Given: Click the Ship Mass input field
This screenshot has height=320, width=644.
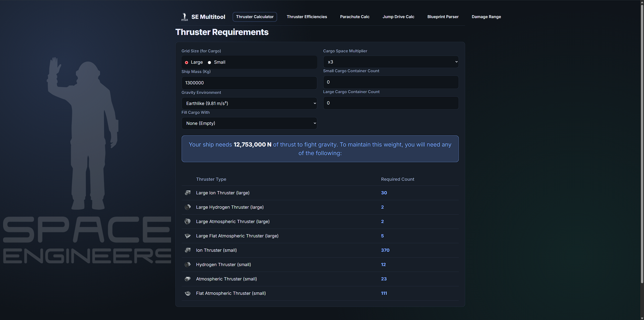Looking at the screenshot, I should 249,83.
